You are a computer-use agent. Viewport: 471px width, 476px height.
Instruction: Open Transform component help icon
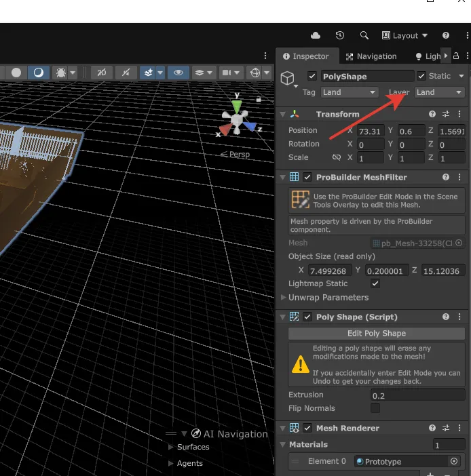(432, 115)
